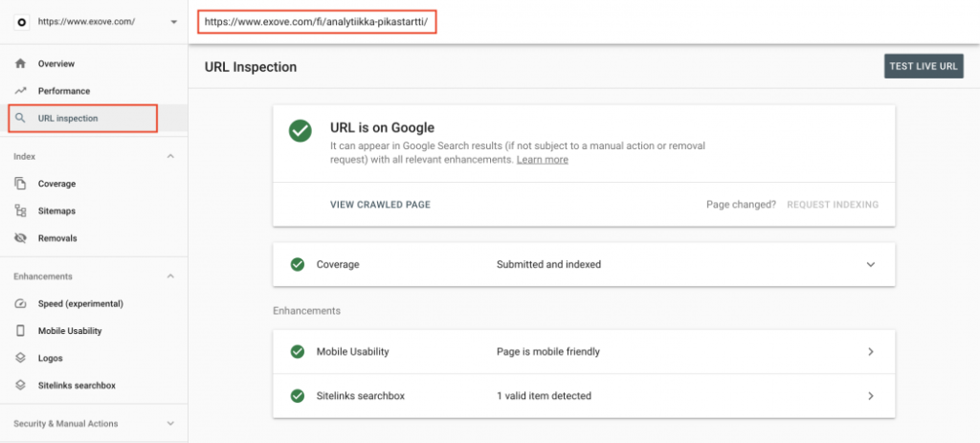Click the Speed gauge icon
The height and width of the screenshot is (443, 980).
[x=21, y=303]
